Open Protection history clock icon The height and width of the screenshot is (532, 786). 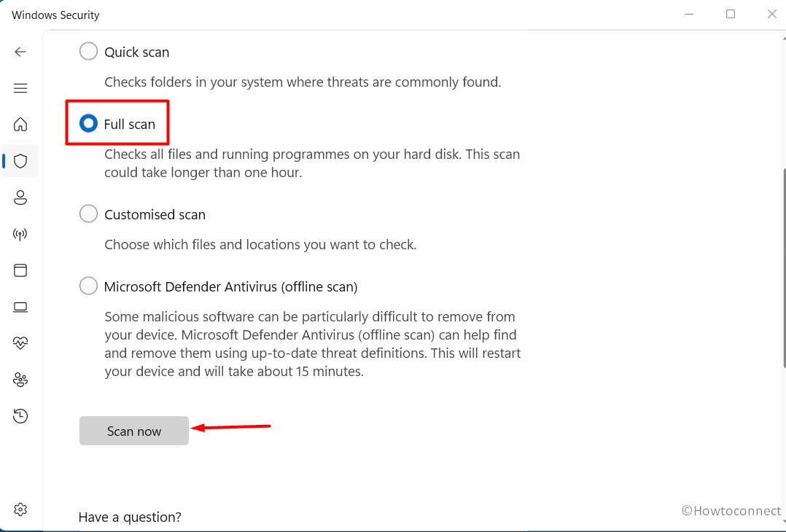tap(20, 416)
